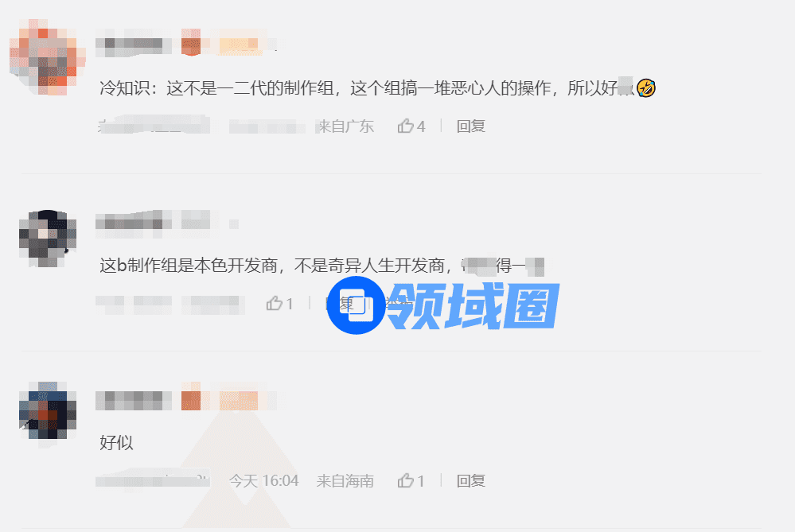Click the orange badge beside 冷知识 commenter's name
This screenshot has width=795, height=532.
(191, 42)
